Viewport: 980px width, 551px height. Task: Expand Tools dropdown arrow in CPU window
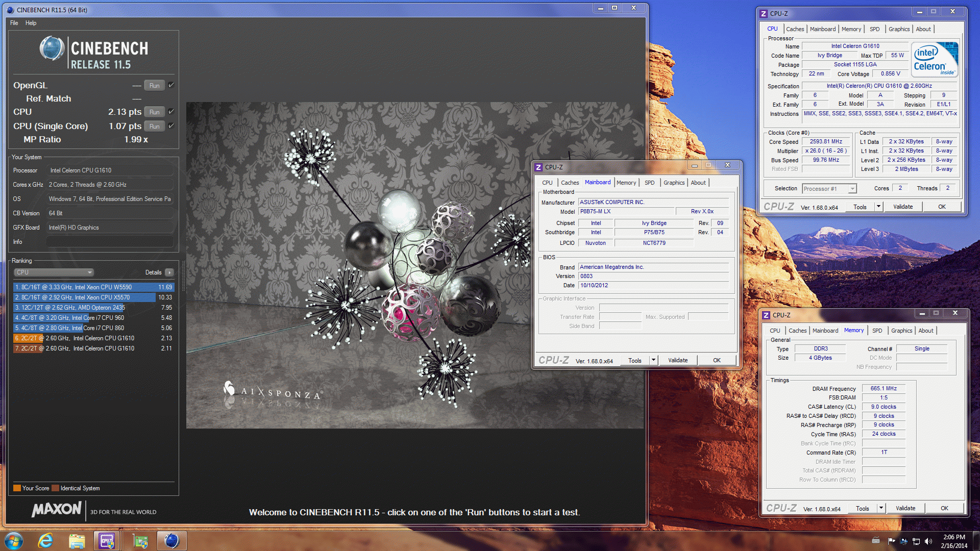point(878,207)
